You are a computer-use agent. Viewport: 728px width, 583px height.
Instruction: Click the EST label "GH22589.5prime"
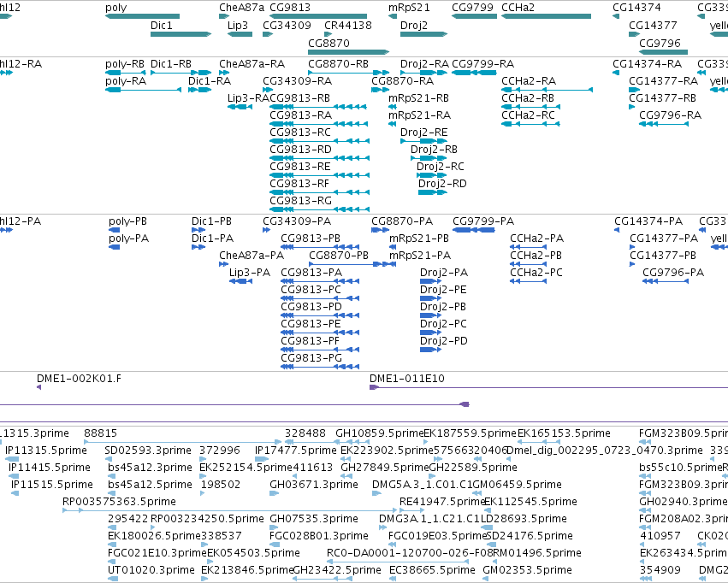[x=472, y=468]
